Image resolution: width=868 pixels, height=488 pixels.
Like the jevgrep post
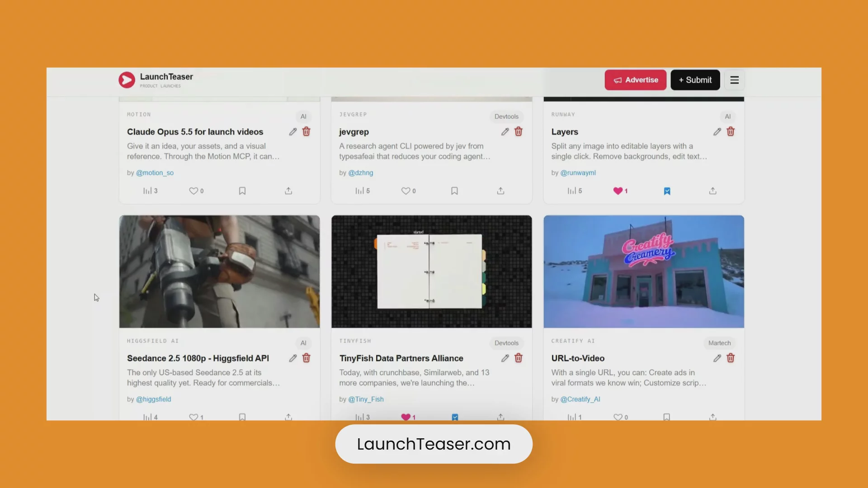(408, 191)
